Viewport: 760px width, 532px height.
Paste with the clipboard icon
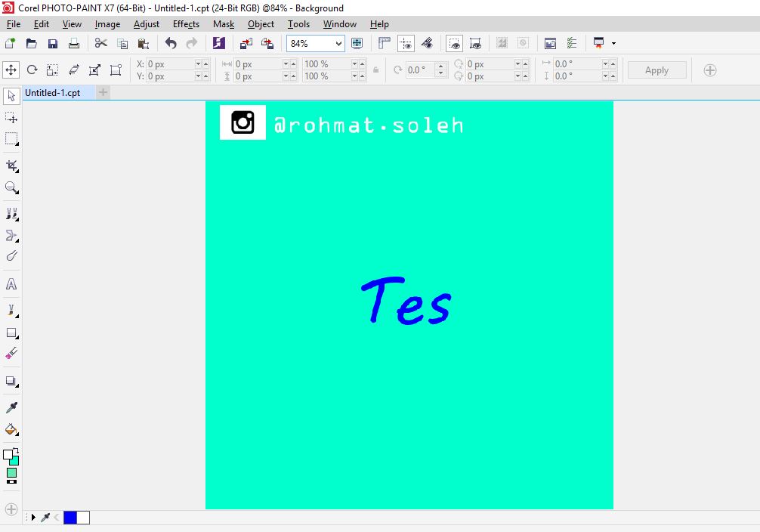[x=143, y=44]
